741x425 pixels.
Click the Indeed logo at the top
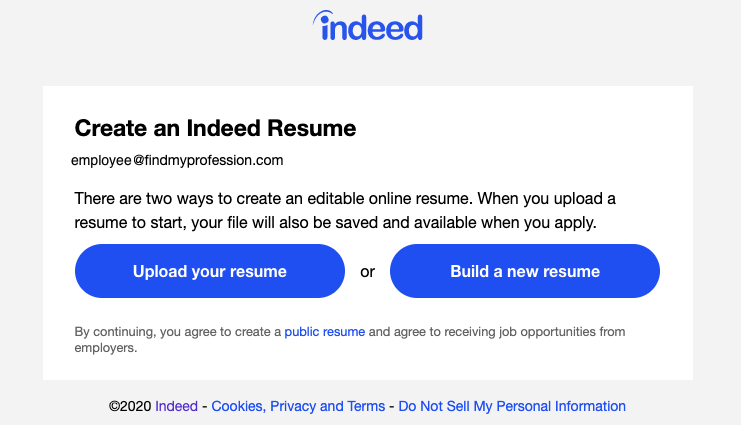pyautogui.click(x=368, y=26)
